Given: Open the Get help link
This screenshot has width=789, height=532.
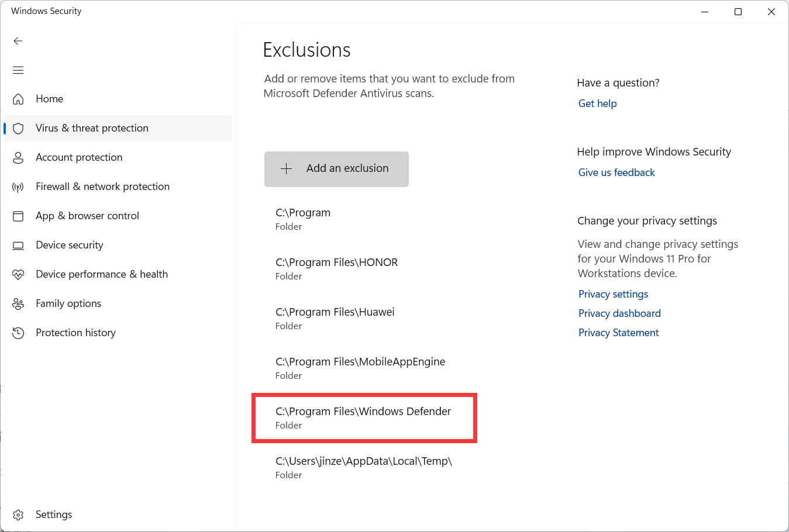Looking at the screenshot, I should [597, 103].
